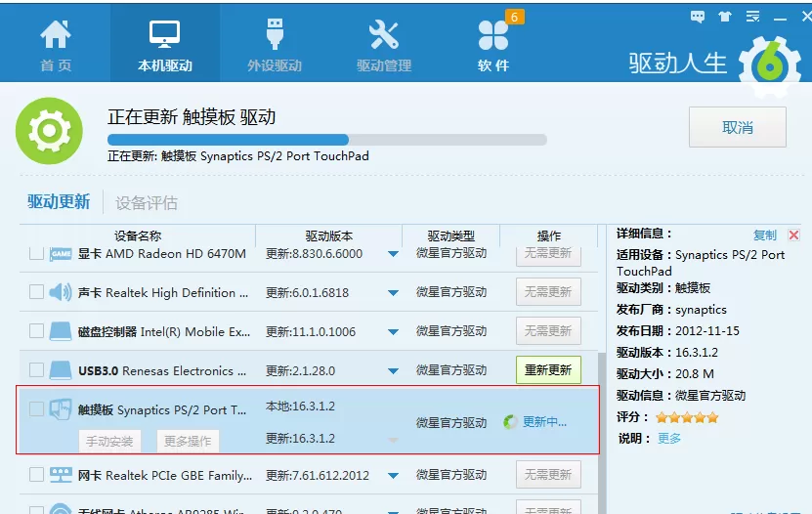Tick the 触摸板 Synaptics checkbox
This screenshot has height=514, width=812.
click(x=36, y=409)
